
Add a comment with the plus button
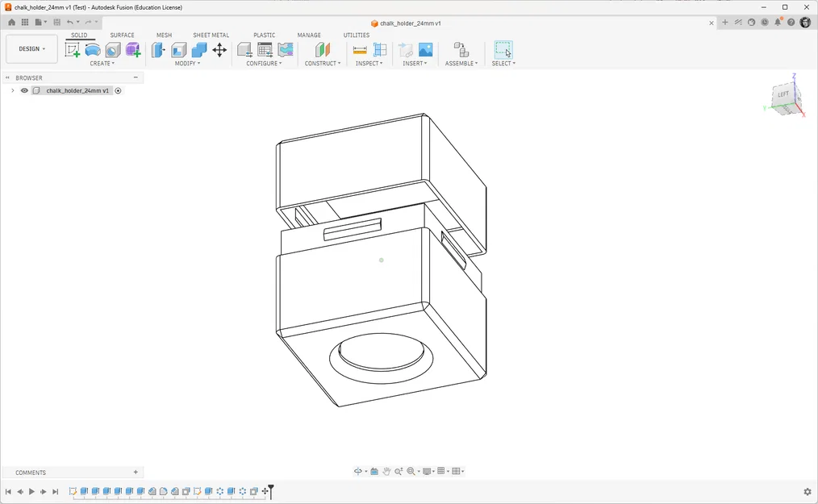136,473
